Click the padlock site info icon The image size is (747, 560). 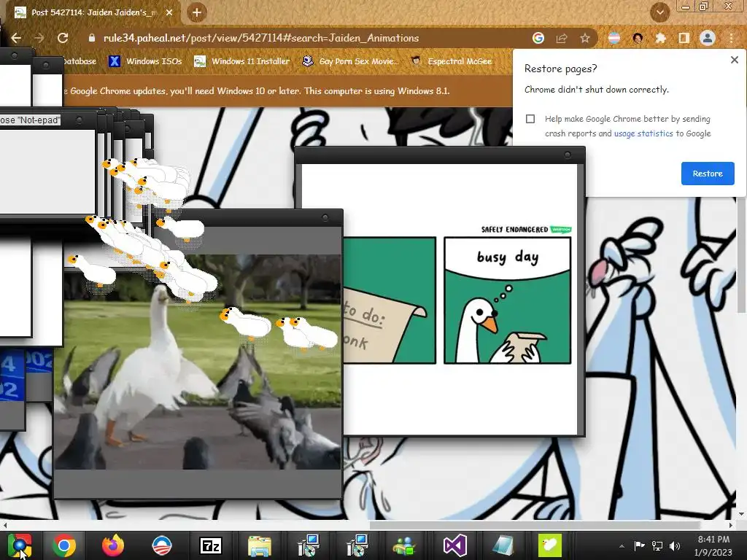point(91,38)
